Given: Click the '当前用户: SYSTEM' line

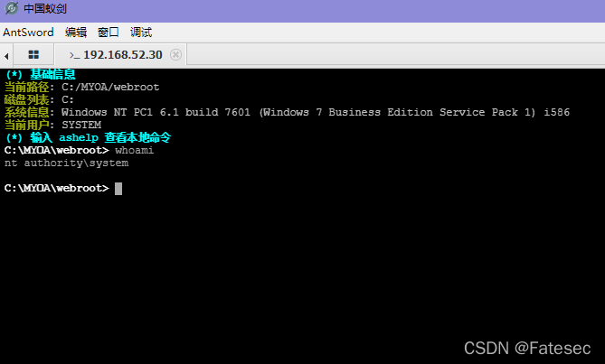Looking at the screenshot, I should [x=52, y=125].
